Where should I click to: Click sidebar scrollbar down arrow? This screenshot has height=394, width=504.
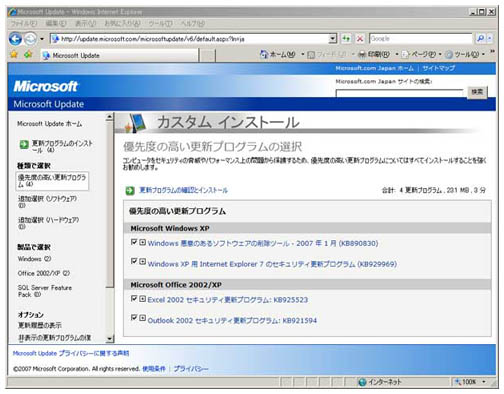[x=109, y=339]
